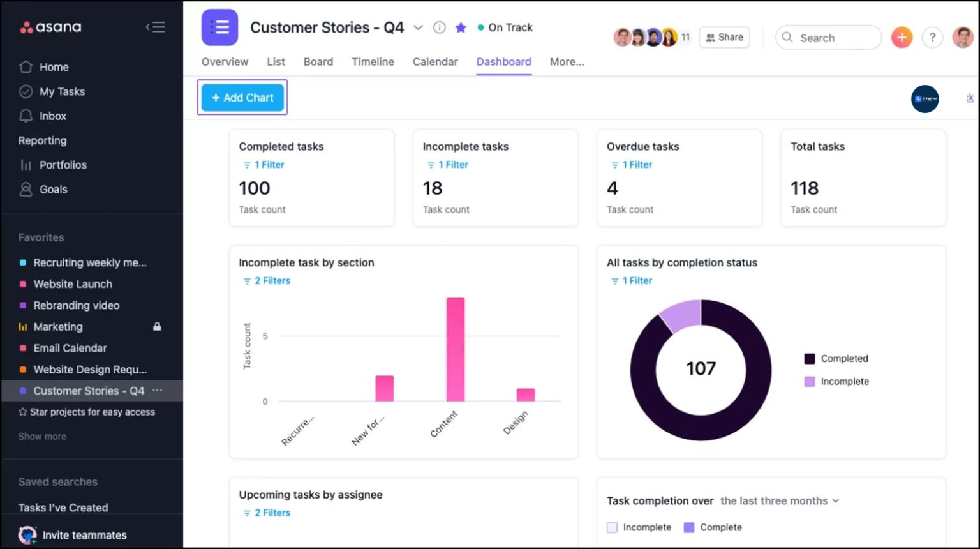Open the 'the last three months' dropdown
Screen dimensions: 980x549
(780, 501)
